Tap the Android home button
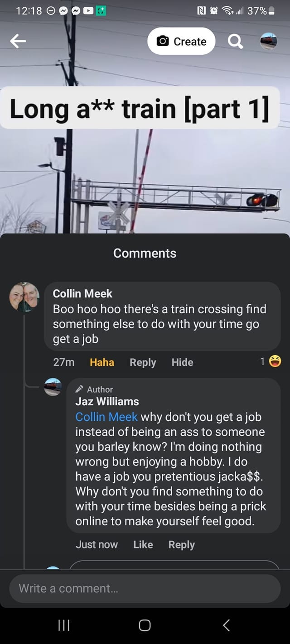The image size is (290, 644). coord(145,625)
